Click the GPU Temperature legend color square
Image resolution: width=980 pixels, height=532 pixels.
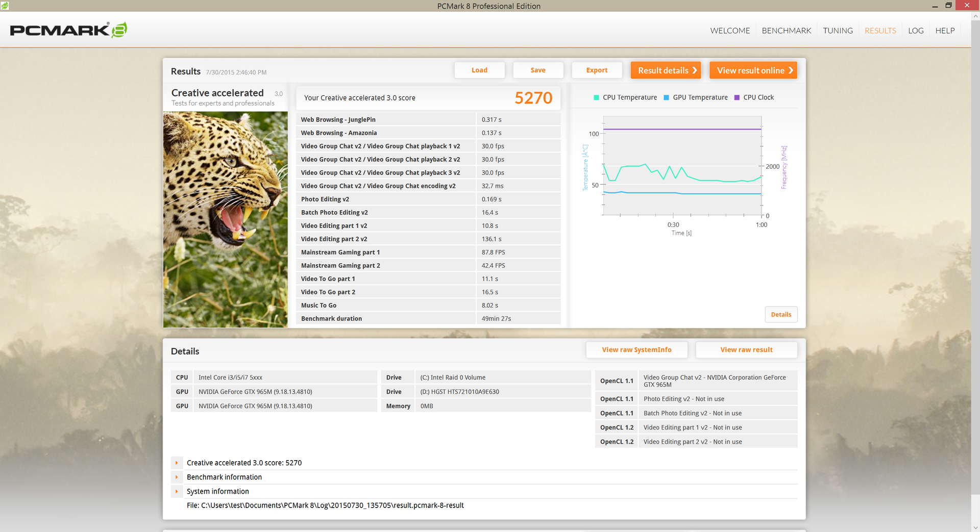pyautogui.click(x=666, y=97)
